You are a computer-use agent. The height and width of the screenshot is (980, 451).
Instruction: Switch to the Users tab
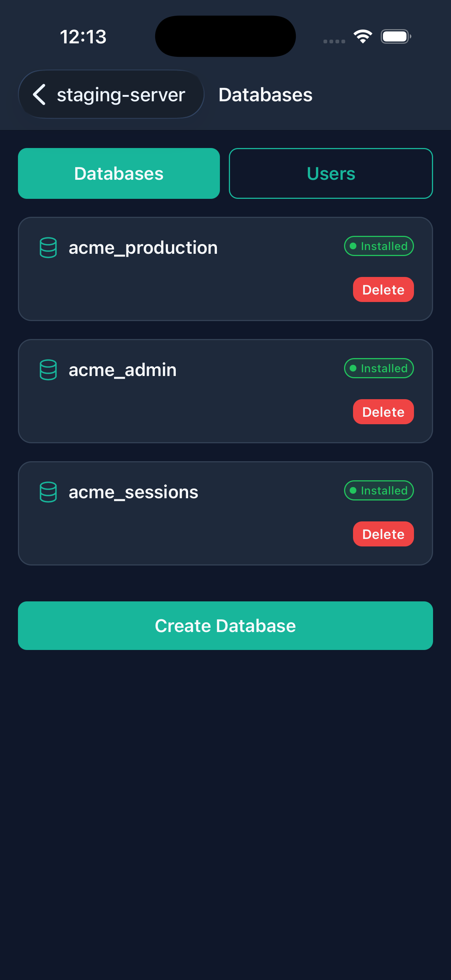pyautogui.click(x=330, y=173)
